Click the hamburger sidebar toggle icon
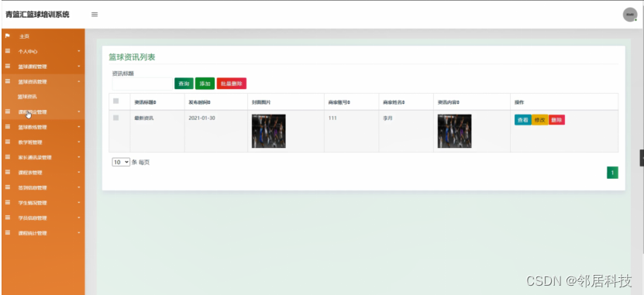The height and width of the screenshot is (295, 644). pos(95,15)
